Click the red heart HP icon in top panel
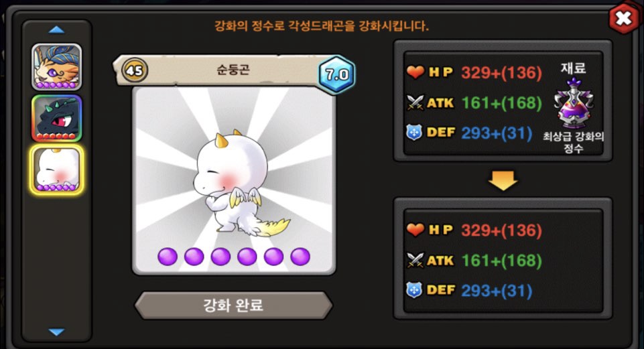 click(x=415, y=72)
